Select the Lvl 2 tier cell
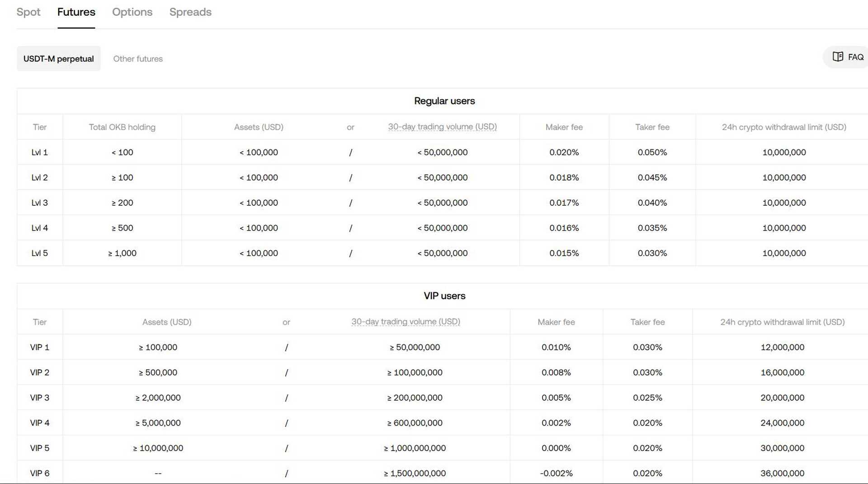Screen dimensions: 868x484 point(40,178)
